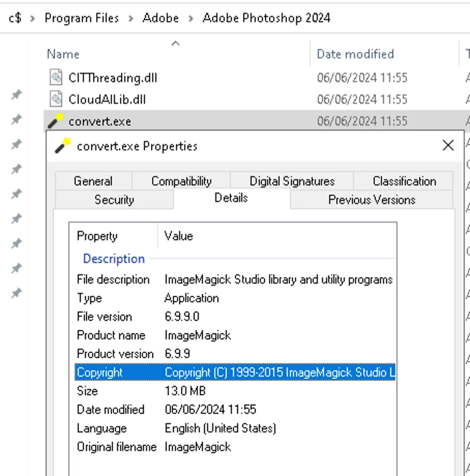Select the Product name row
The image size is (470, 476).
coord(235,335)
